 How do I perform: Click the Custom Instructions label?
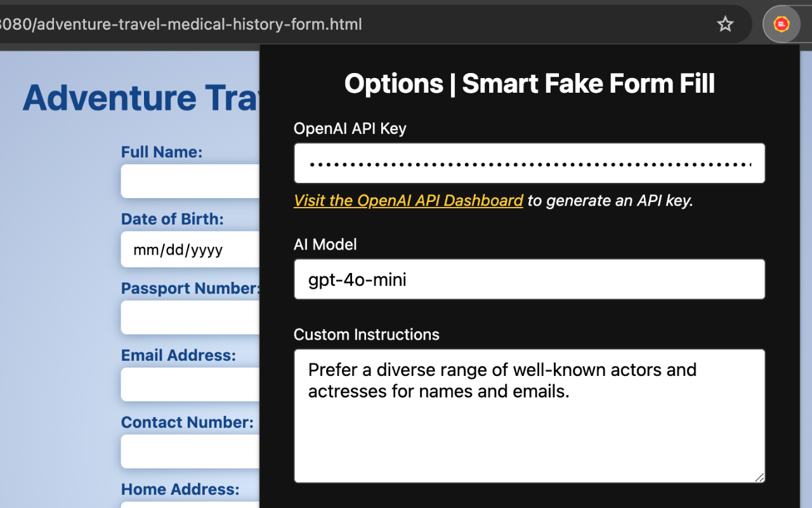366,335
